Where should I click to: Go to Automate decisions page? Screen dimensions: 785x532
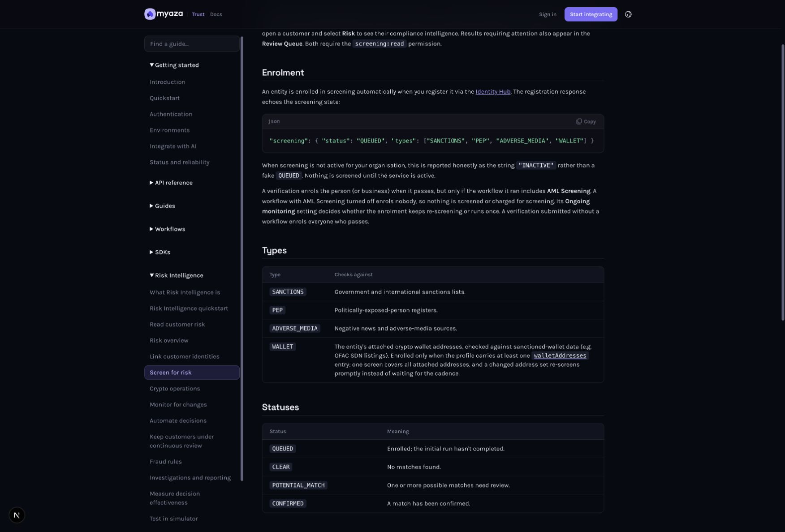pos(178,421)
